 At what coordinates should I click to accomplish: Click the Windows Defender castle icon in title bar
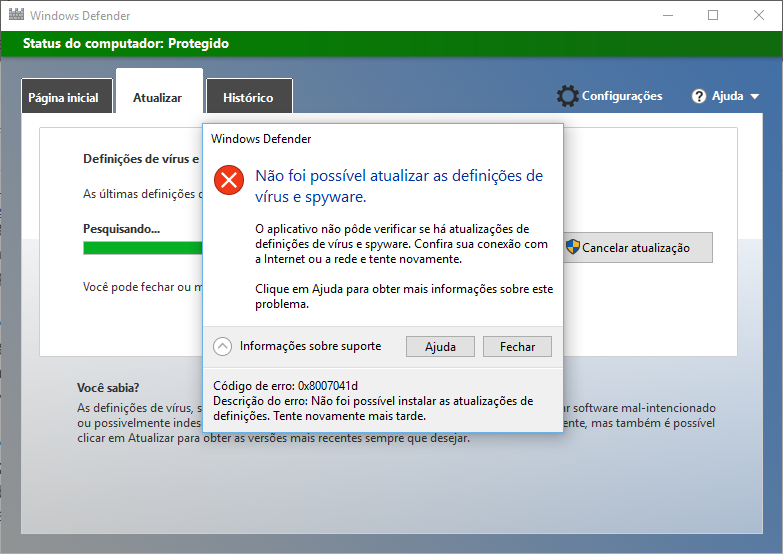[x=16, y=15]
